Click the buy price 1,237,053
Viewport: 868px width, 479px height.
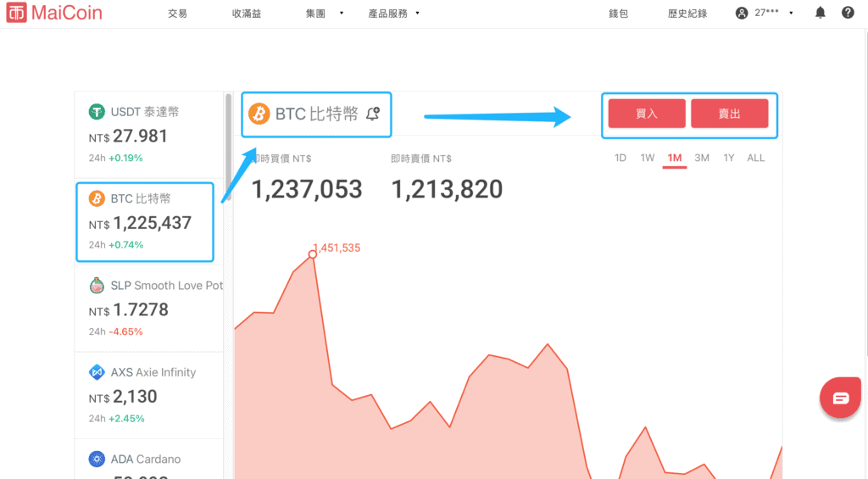click(x=307, y=189)
